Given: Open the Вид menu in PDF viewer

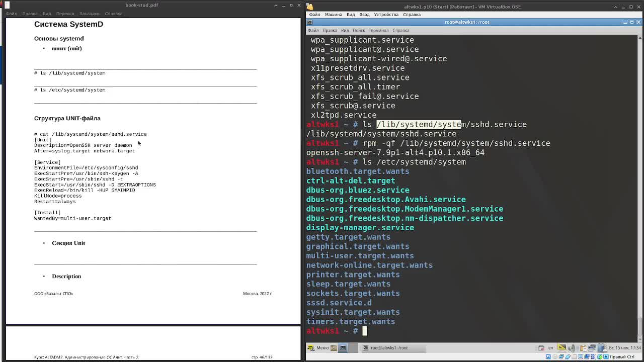Looking at the screenshot, I should [x=47, y=14].
